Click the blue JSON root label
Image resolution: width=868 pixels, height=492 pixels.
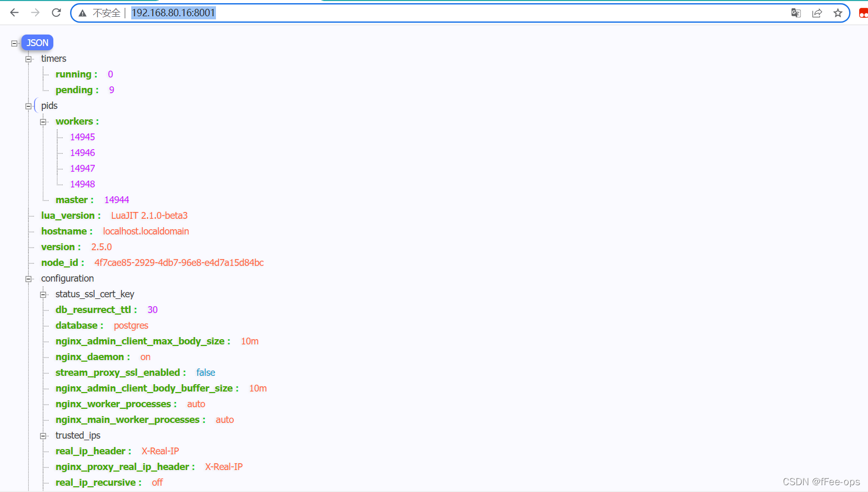37,43
